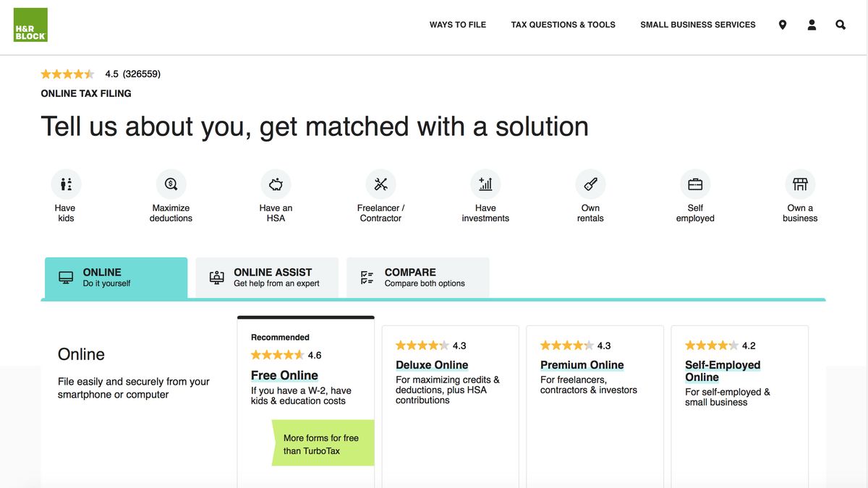Click the Have investments icon
868x488 pixels.
[485, 184]
